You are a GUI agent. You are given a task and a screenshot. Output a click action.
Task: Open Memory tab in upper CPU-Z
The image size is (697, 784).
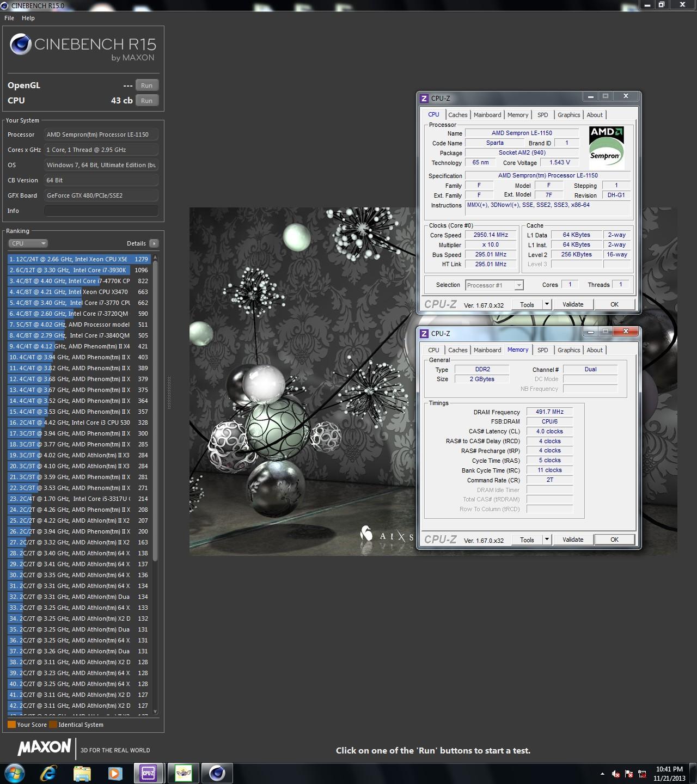(518, 115)
